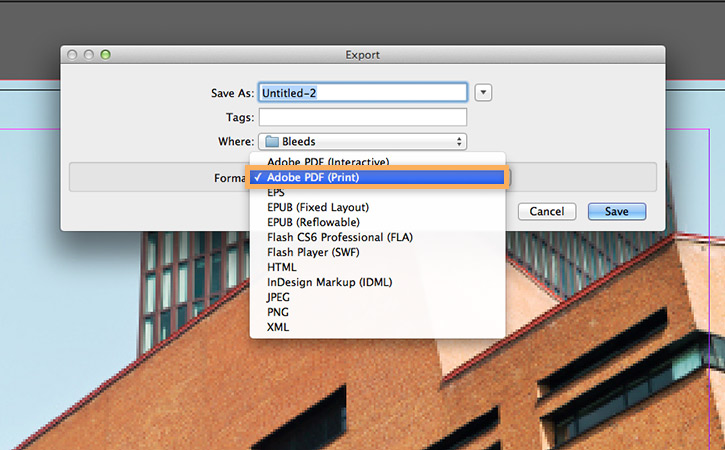
Task: Choose Flash CS6 Professional (FLA)
Action: tap(377, 237)
